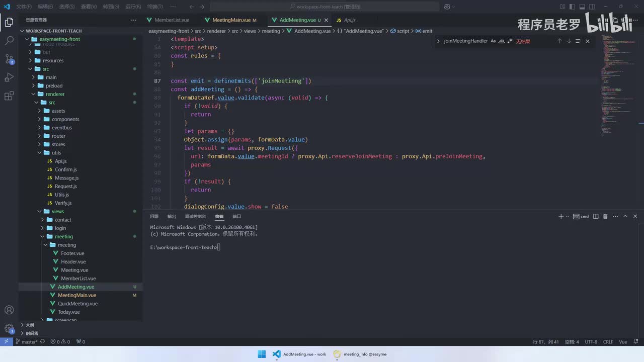Switch to the 输出 panel tab
This screenshot has height=362, width=644.
(x=172, y=217)
